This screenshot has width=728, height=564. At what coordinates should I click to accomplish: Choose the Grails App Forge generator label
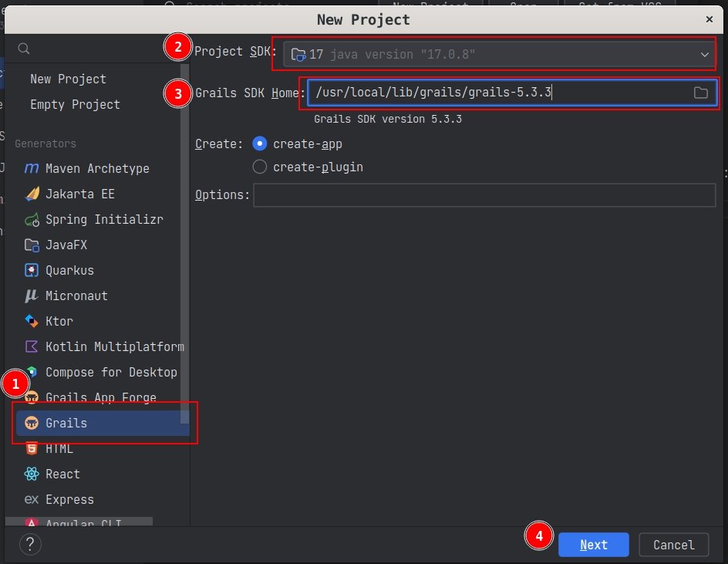(x=101, y=397)
